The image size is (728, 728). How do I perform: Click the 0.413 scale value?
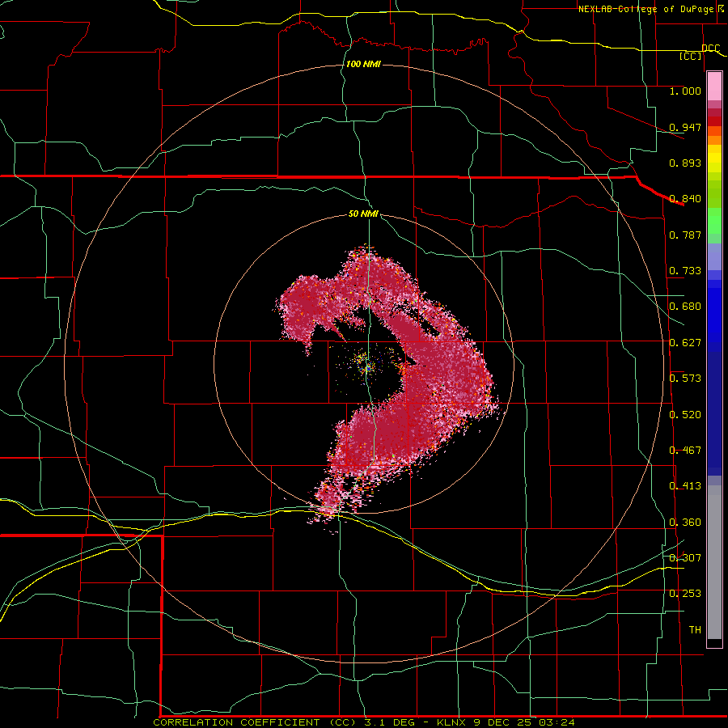(x=685, y=486)
